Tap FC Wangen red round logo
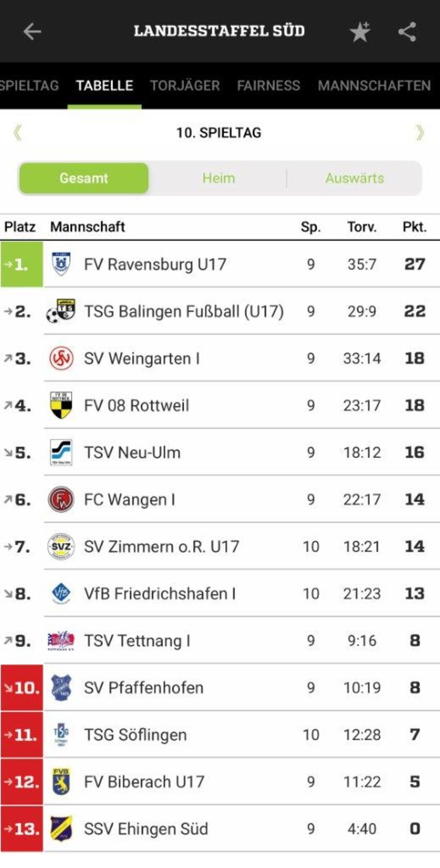 tap(61, 499)
